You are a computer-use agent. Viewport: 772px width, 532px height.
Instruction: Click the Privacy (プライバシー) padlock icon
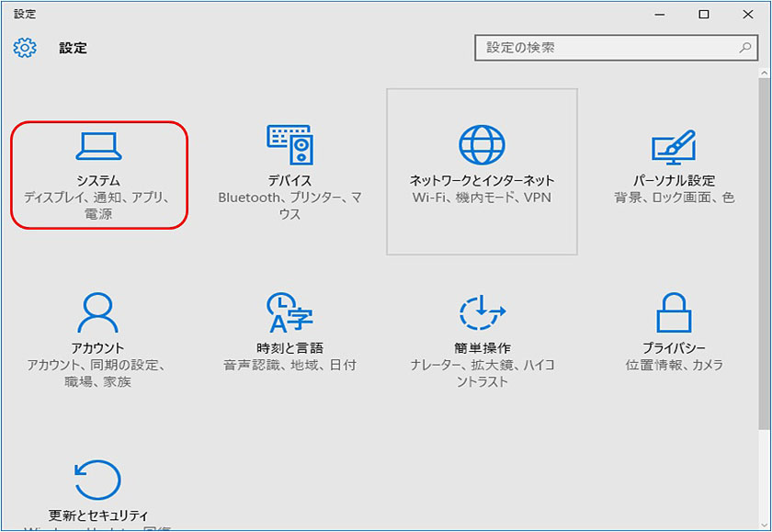(674, 313)
